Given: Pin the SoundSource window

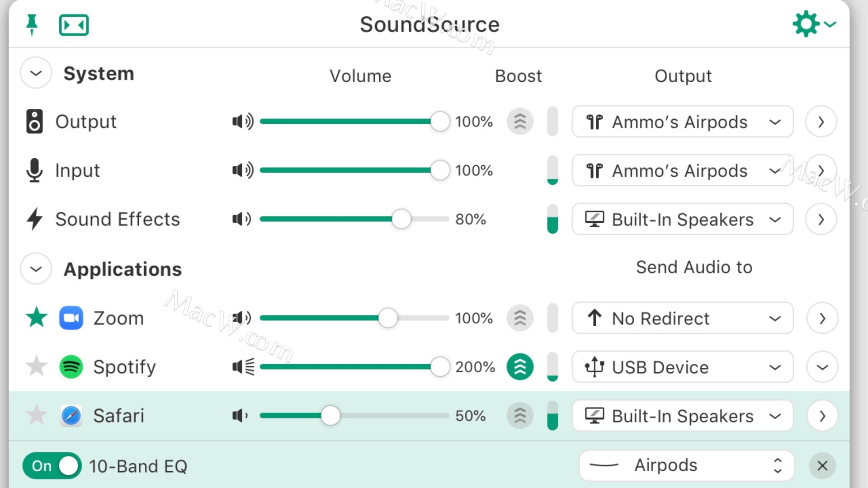Looking at the screenshot, I should pyautogui.click(x=32, y=25).
